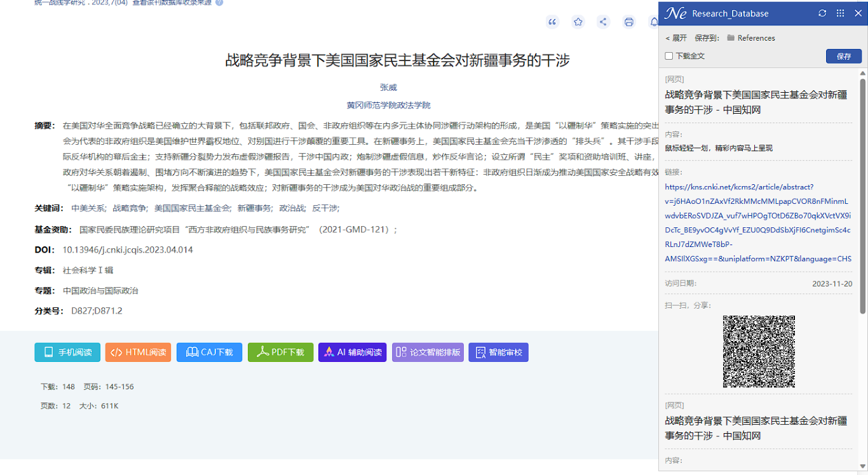Click the bell alert icon
This screenshot has width=868, height=475.
pyautogui.click(x=653, y=22)
